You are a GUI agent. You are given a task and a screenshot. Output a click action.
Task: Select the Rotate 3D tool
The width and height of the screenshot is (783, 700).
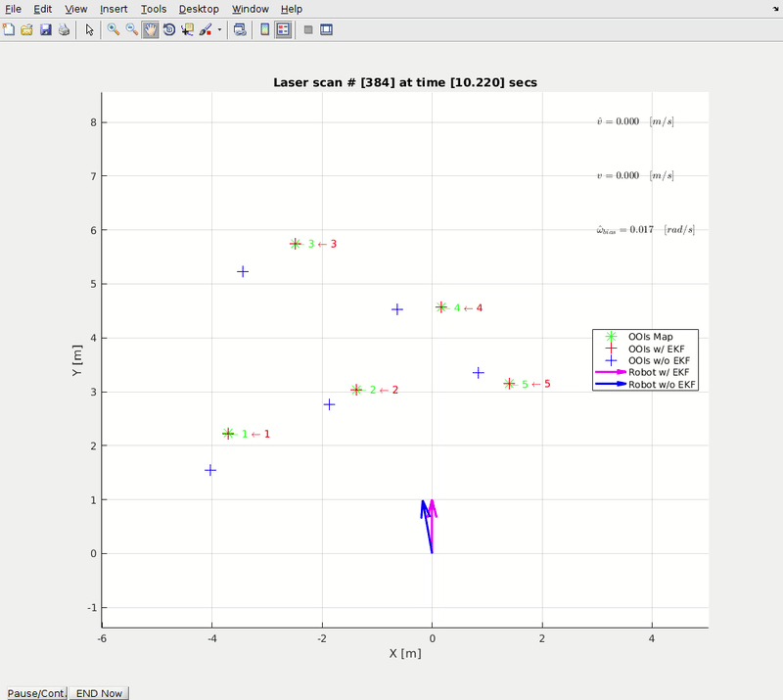[x=169, y=30]
